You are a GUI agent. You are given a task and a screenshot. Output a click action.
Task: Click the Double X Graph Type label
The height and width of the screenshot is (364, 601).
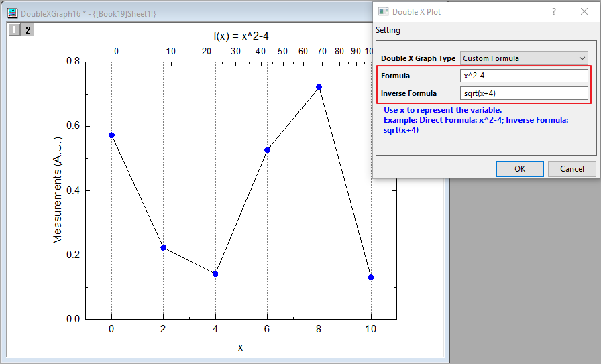point(418,58)
